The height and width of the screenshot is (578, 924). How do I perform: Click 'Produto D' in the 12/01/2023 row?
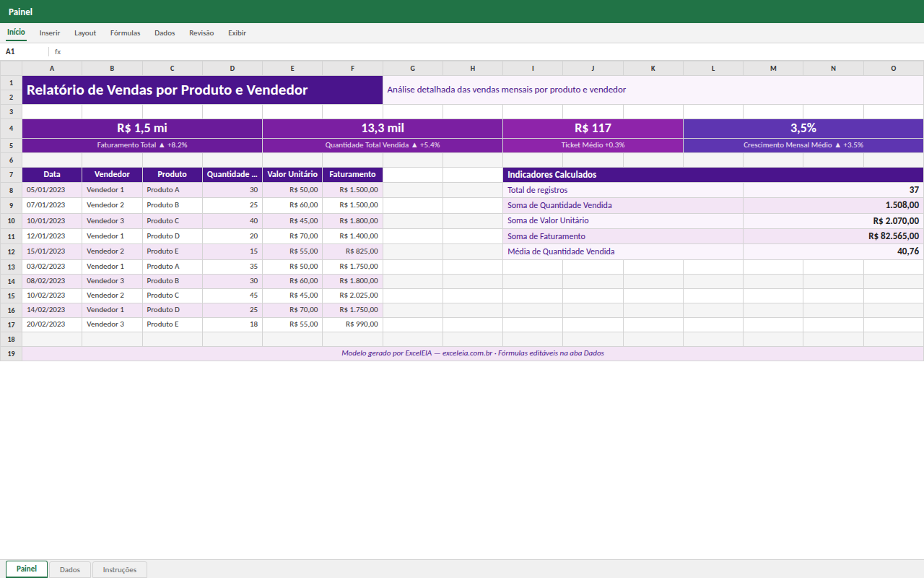point(173,236)
